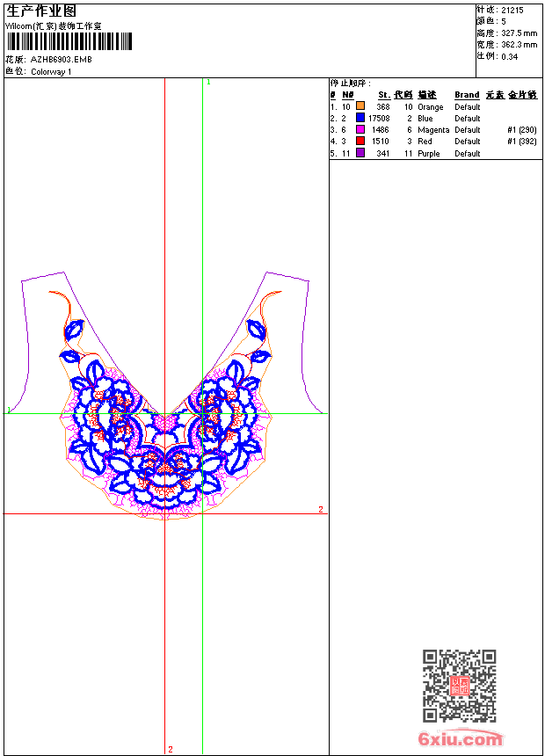This screenshot has width=545, height=756.
Task: Select stitch count 1510 in Red row
Action: [380, 142]
